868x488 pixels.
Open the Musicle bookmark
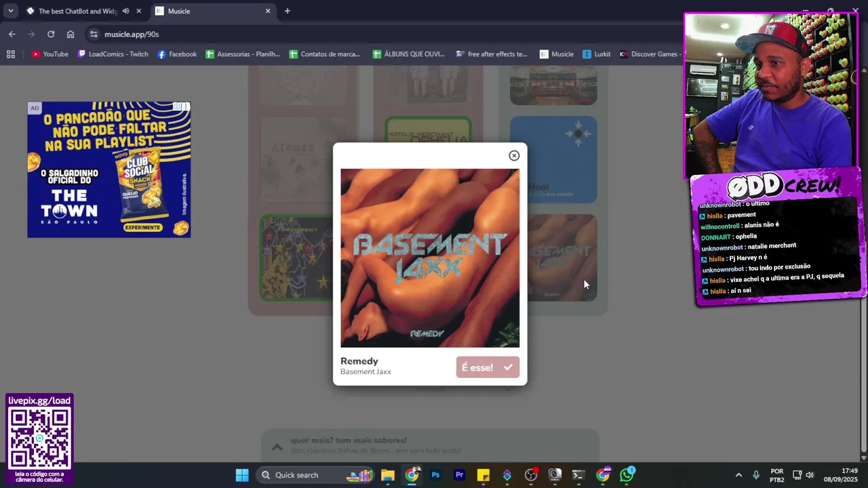557,54
